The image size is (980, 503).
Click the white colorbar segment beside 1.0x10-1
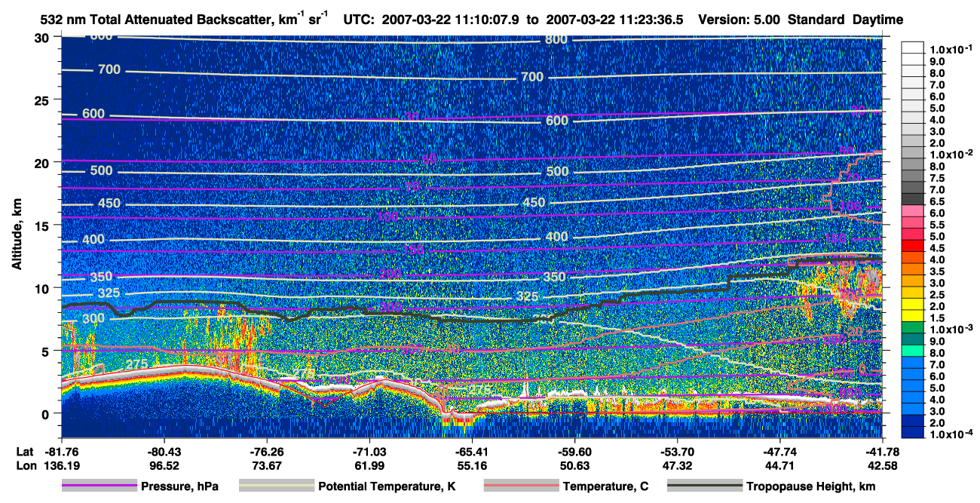tap(913, 47)
